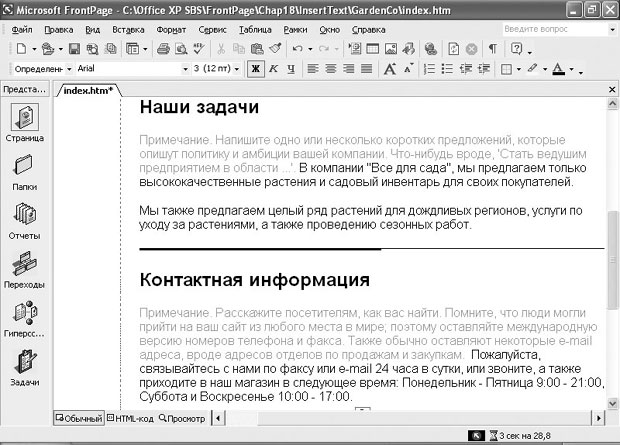Switch to the Отчеты reports view
Viewport: 620px width, 445px height.
tap(24, 222)
